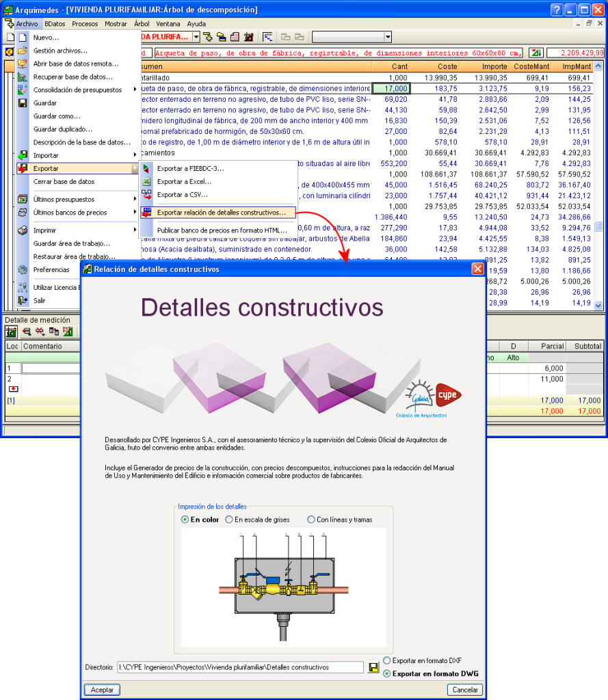Open the project name dropdown arrow in toolbar

point(196,37)
